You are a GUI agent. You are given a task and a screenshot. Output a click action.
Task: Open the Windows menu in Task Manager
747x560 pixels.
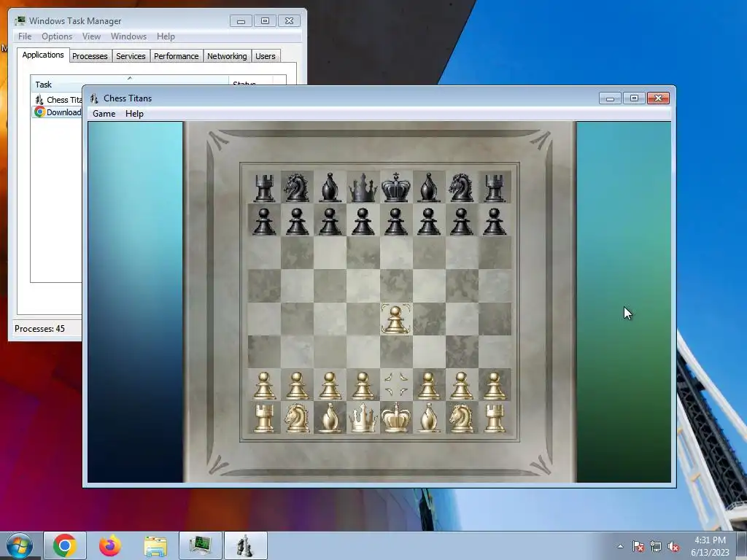[128, 36]
